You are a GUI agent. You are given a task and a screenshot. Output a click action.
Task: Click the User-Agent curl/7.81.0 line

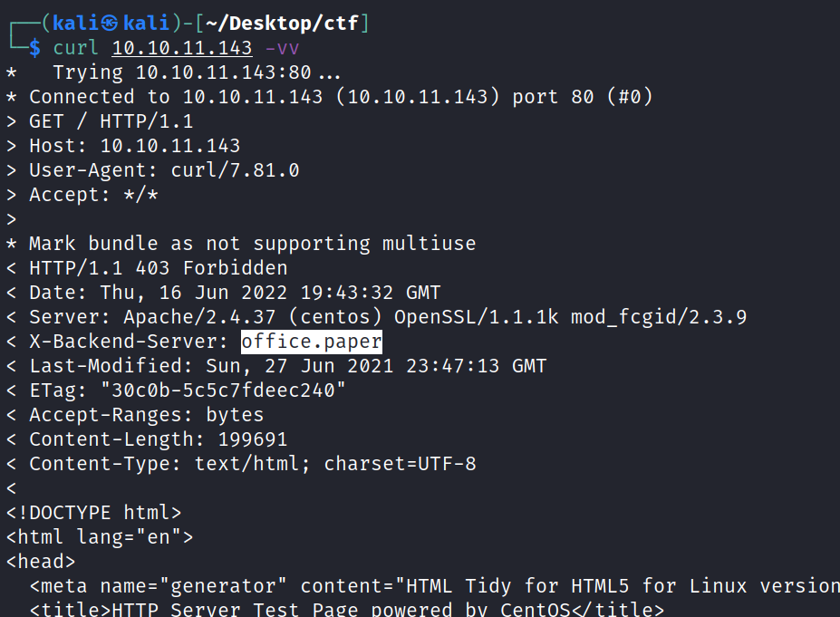click(x=163, y=170)
